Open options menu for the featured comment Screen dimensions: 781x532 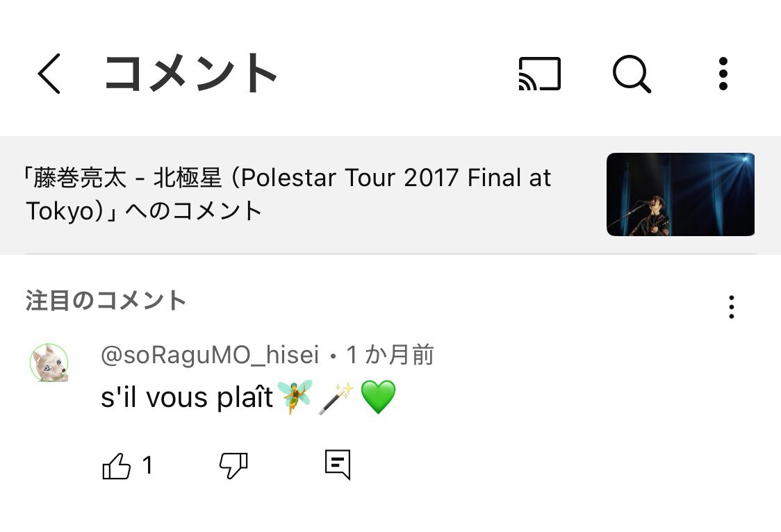coord(731,306)
